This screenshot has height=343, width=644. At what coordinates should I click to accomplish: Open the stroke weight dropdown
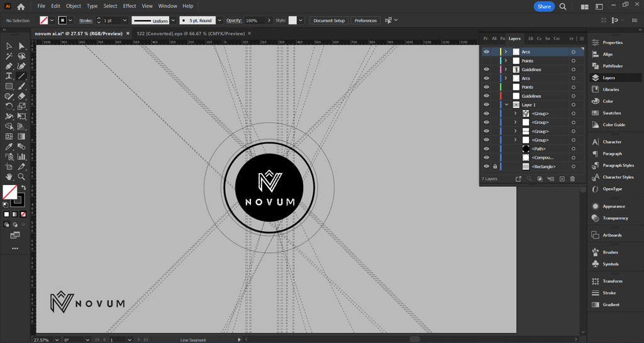(125, 20)
